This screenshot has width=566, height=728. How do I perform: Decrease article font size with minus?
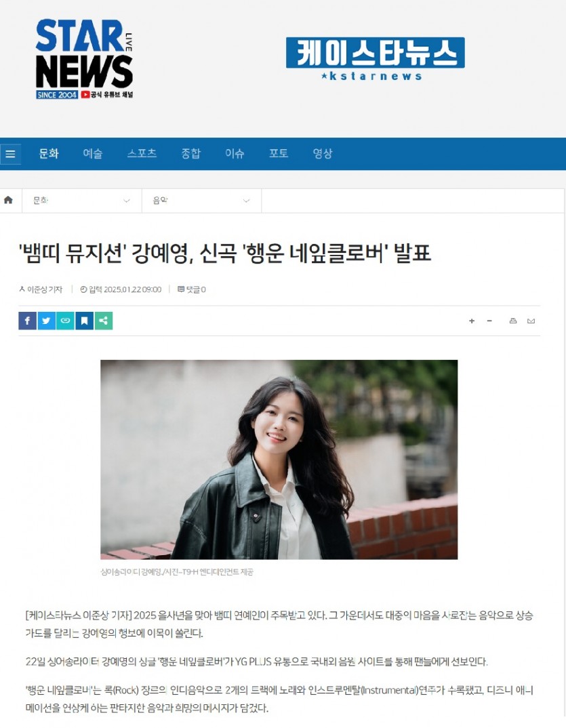click(489, 321)
